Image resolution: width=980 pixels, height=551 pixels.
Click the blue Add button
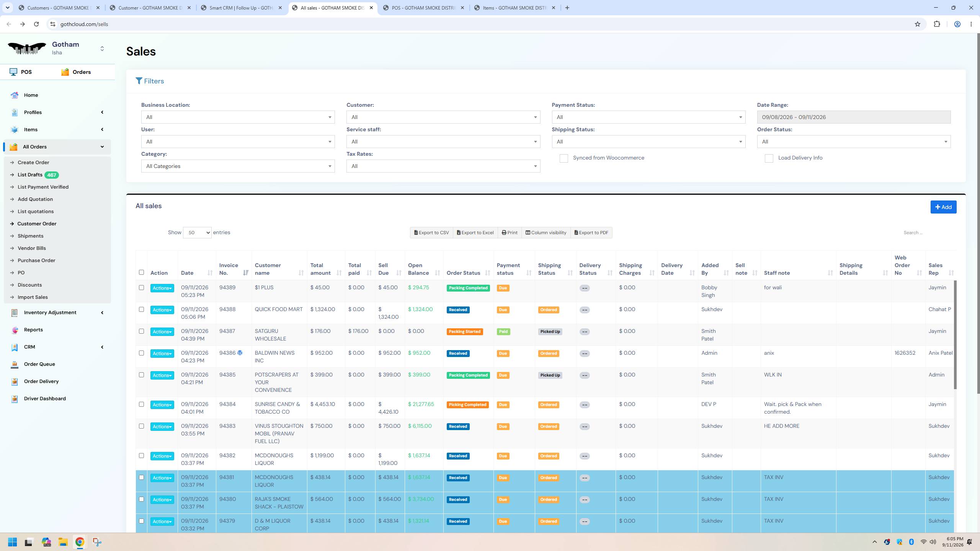[943, 207]
